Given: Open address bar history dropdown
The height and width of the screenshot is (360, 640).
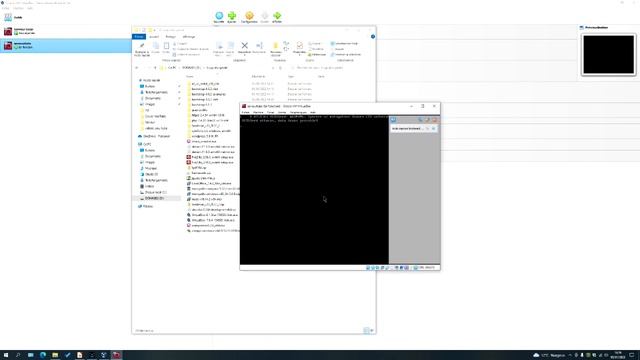Looking at the screenshot, I should (x=273, y=68).
